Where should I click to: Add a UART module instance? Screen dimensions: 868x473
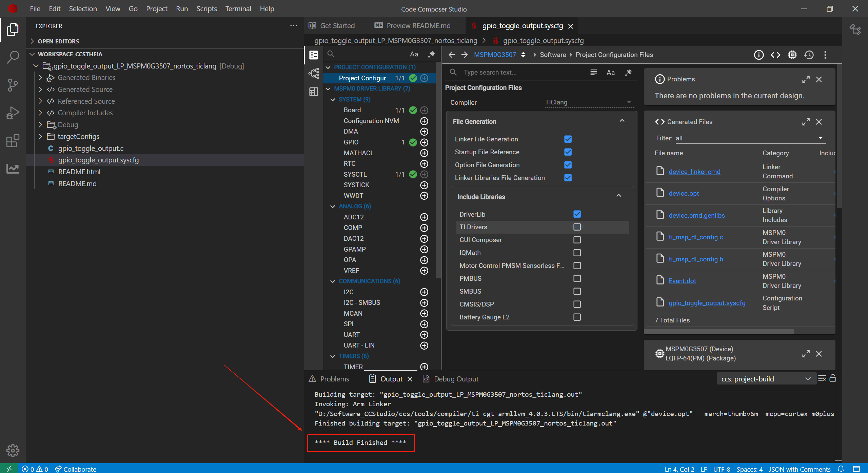point(424,335)
